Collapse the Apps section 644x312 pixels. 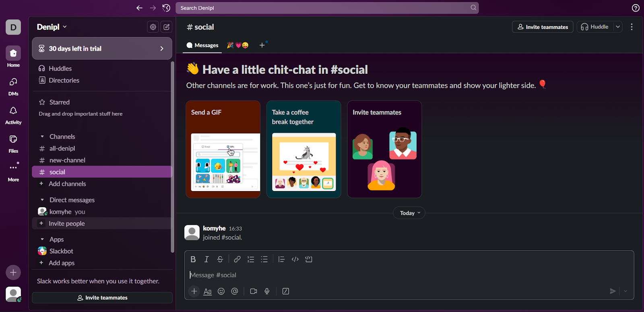(42, 239)
